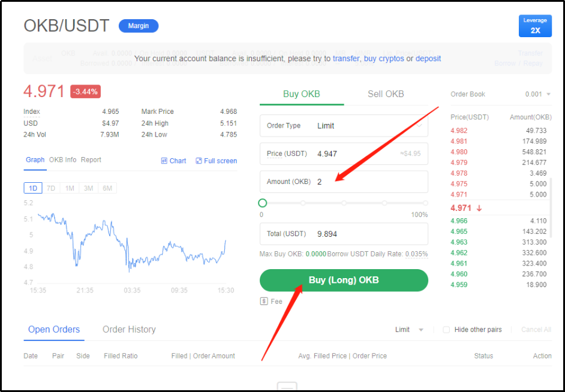Click the Borrow USDT Daily Rate 0.035% value

(x=416, y=254)
